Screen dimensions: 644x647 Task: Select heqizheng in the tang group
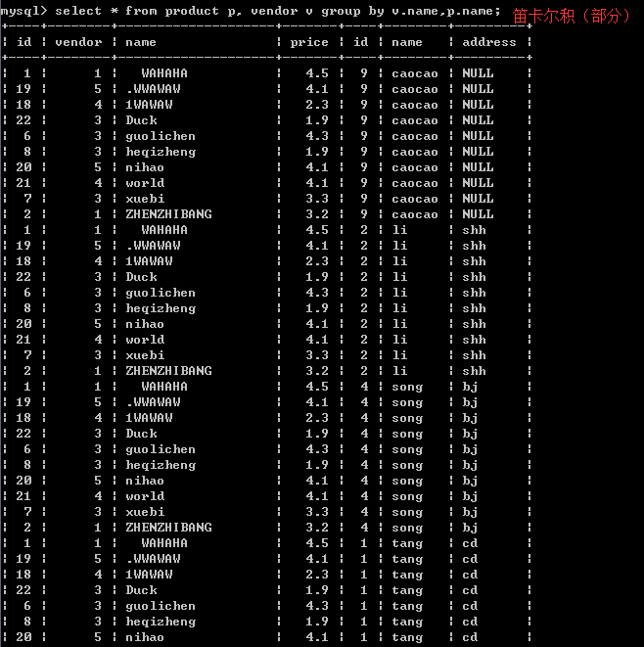click(161, 622)
